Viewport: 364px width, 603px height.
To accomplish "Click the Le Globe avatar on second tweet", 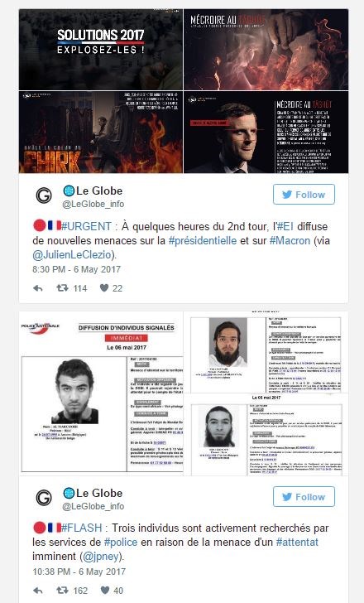I will pyautogui.click(x=44, y=498).
